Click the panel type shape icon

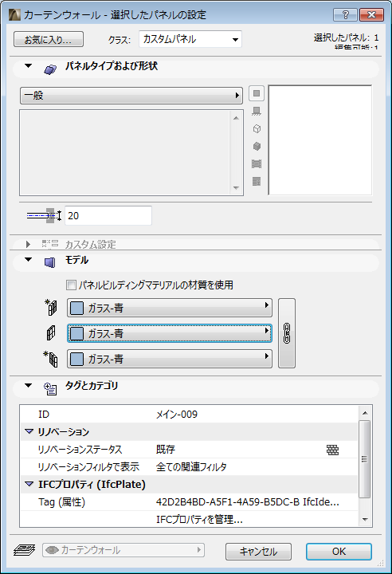[x=50, y=69]
